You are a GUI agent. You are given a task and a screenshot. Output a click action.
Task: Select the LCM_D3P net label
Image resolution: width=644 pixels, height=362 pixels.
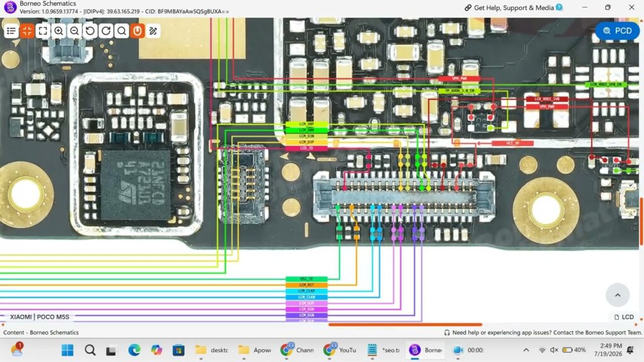click(x=306, y=142)
